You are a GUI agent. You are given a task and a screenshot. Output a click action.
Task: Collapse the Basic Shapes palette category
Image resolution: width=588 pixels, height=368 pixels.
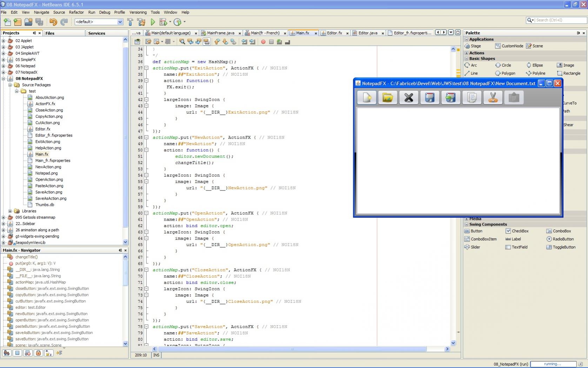466,59
